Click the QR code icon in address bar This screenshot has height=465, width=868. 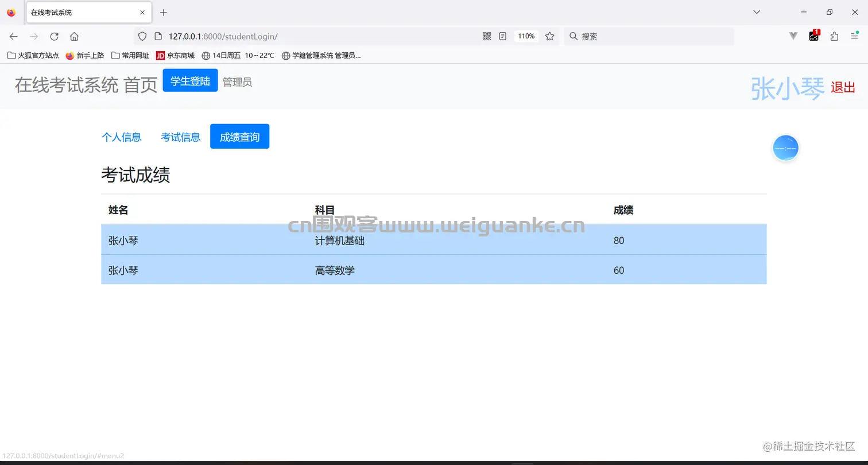click(x=487, y=36)
